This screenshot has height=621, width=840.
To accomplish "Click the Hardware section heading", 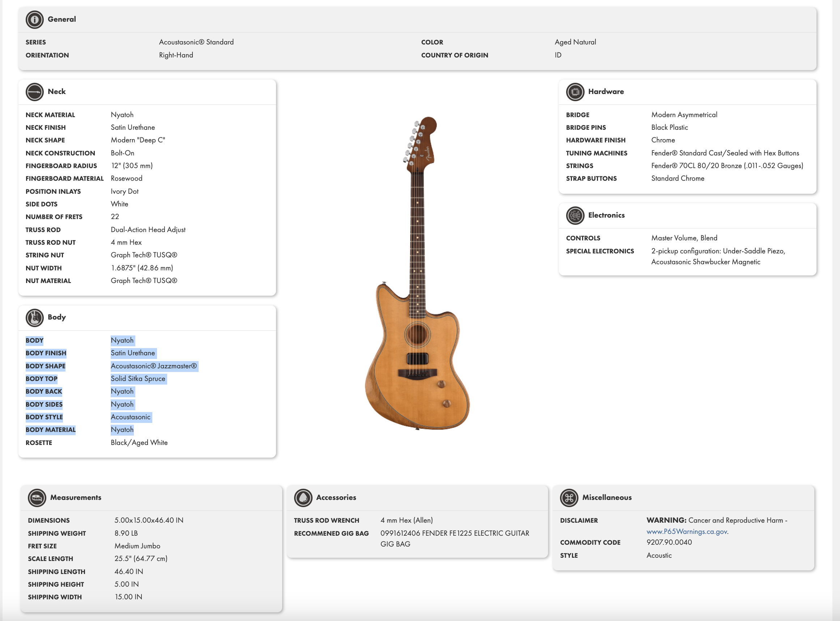I will 606,91.
